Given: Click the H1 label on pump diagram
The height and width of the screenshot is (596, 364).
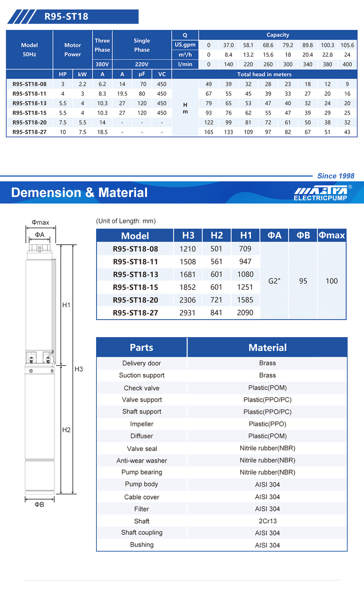Looking at the screenshot, I should pyautogui.click(x=66, y=305).
